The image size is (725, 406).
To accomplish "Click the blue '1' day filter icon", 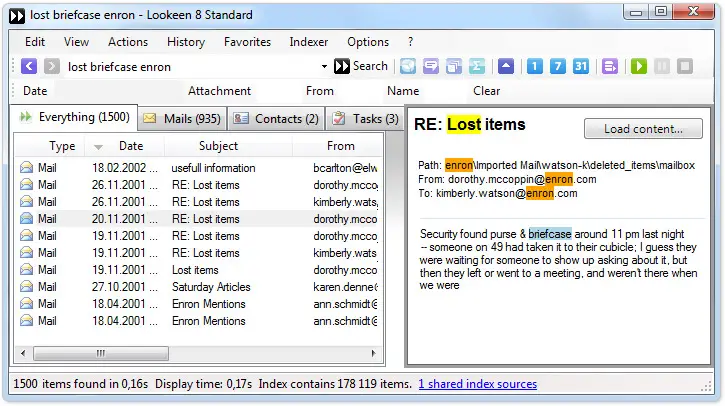I will [x=535, y=66].
